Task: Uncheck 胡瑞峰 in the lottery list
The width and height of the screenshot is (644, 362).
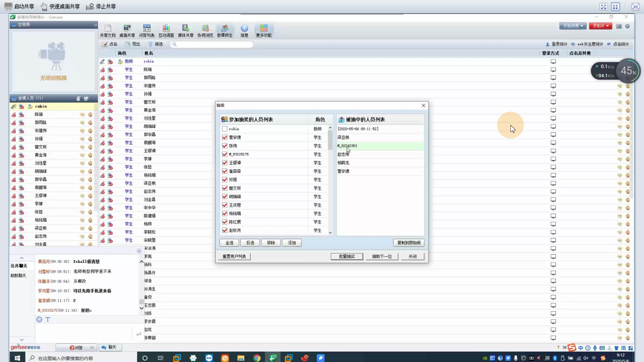Action: point(225,196)
